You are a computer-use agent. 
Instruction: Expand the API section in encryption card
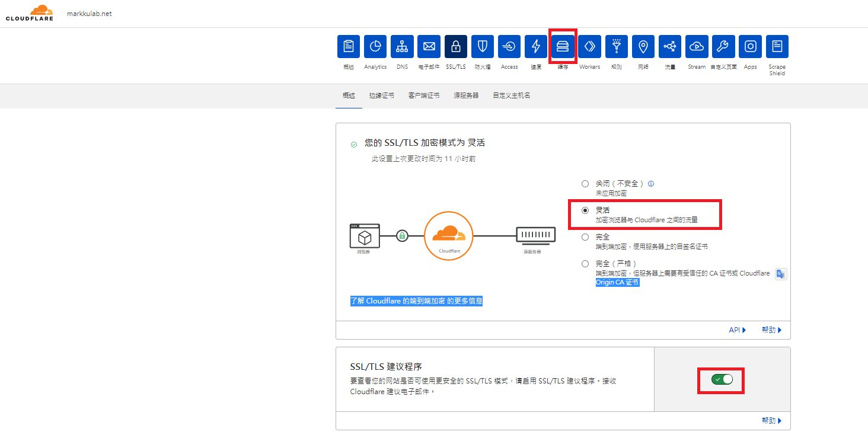737,330
